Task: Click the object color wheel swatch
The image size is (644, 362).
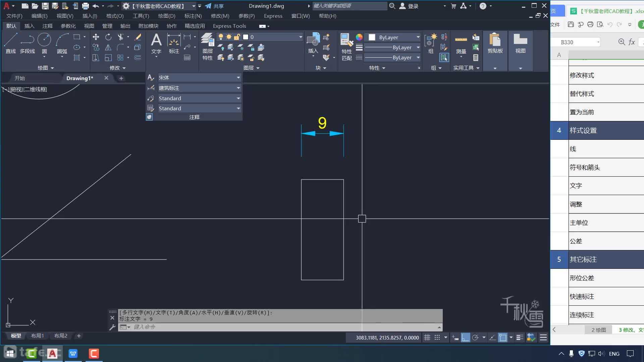Action: coord(359,37)
